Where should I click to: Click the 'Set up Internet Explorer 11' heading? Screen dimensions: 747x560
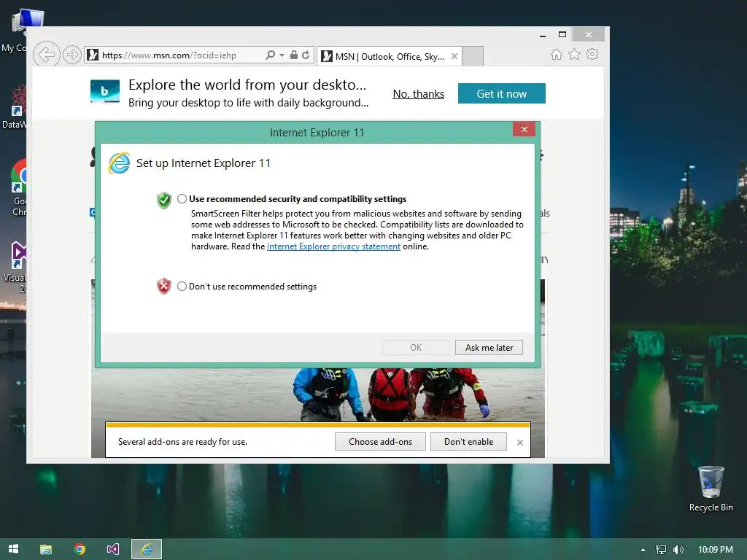pos(204,163)
